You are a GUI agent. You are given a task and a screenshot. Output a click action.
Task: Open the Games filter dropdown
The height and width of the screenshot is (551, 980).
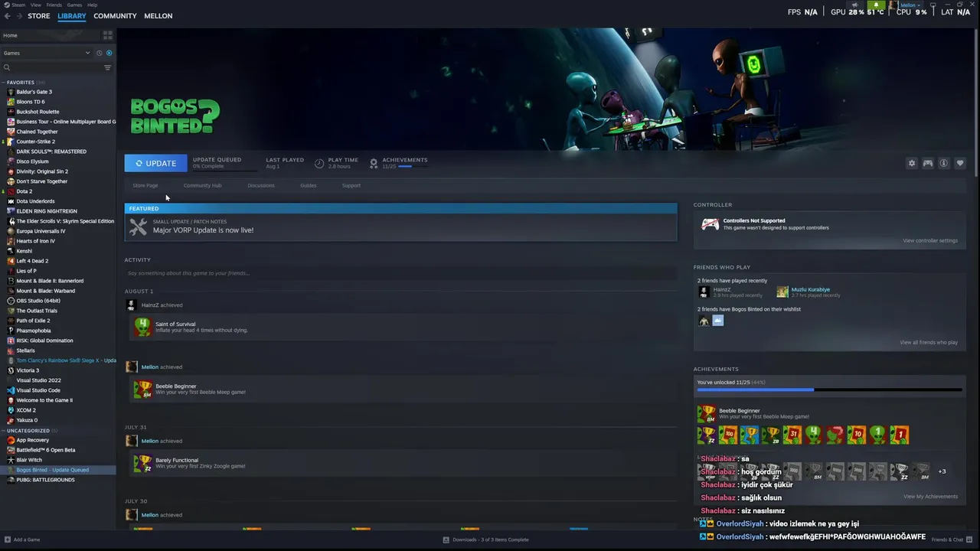point(47,53)
